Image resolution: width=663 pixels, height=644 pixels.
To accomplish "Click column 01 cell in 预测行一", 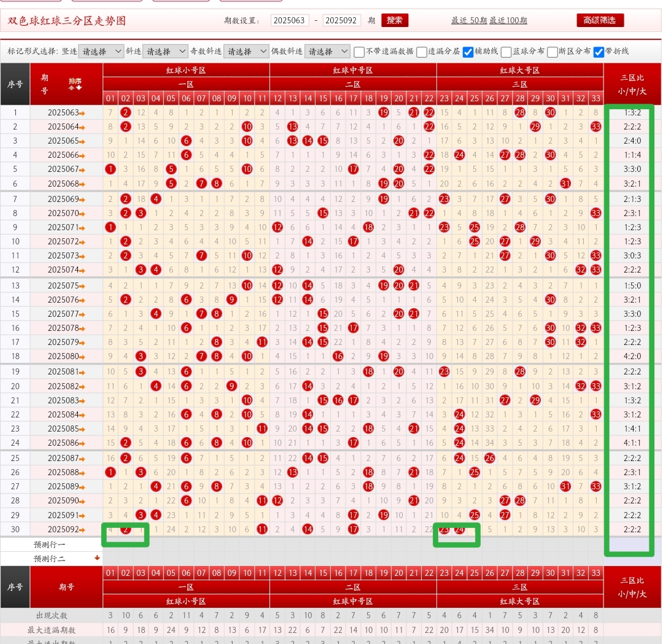I will [110, 545].
